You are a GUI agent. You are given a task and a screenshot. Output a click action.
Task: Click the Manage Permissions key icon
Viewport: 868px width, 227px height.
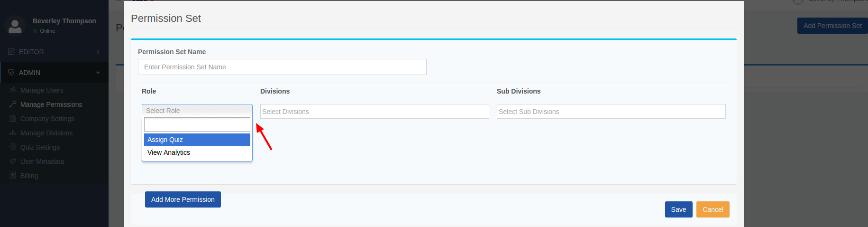tap(13, 104)
